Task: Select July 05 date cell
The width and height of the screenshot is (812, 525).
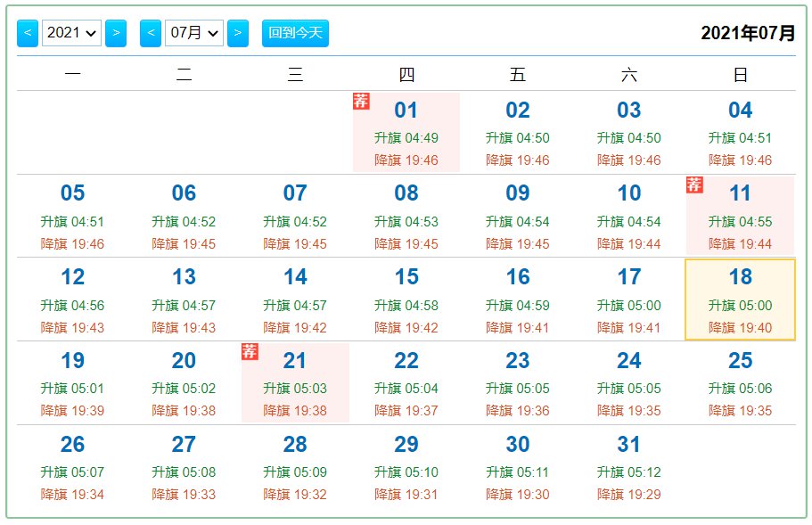Action: coord(72,216)
